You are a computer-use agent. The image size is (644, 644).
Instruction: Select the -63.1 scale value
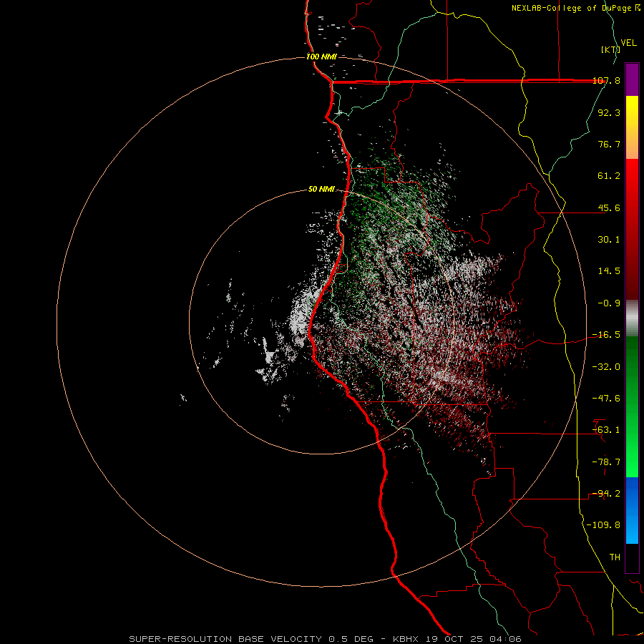pos(606,430)
